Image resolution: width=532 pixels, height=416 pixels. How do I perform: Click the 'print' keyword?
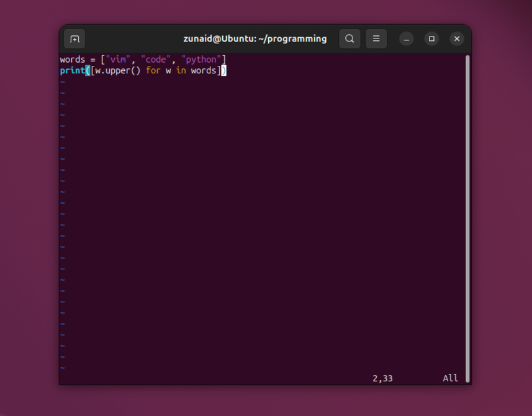tap(72, 71)
